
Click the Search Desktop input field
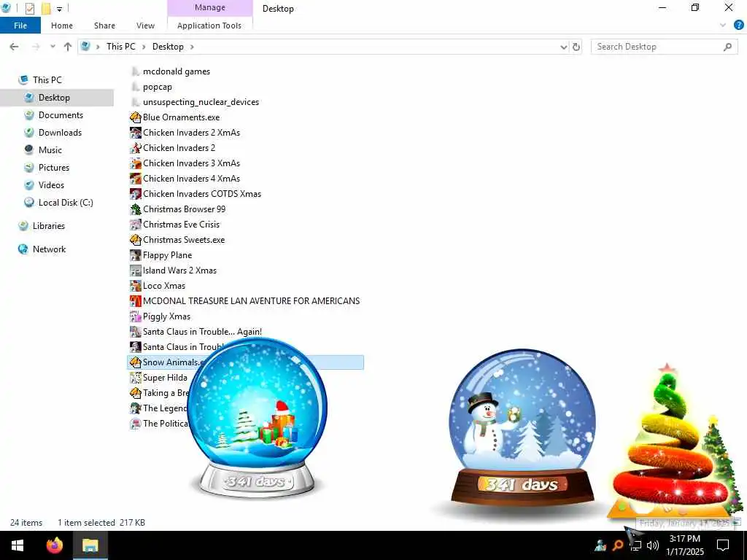tap(664, 47)
